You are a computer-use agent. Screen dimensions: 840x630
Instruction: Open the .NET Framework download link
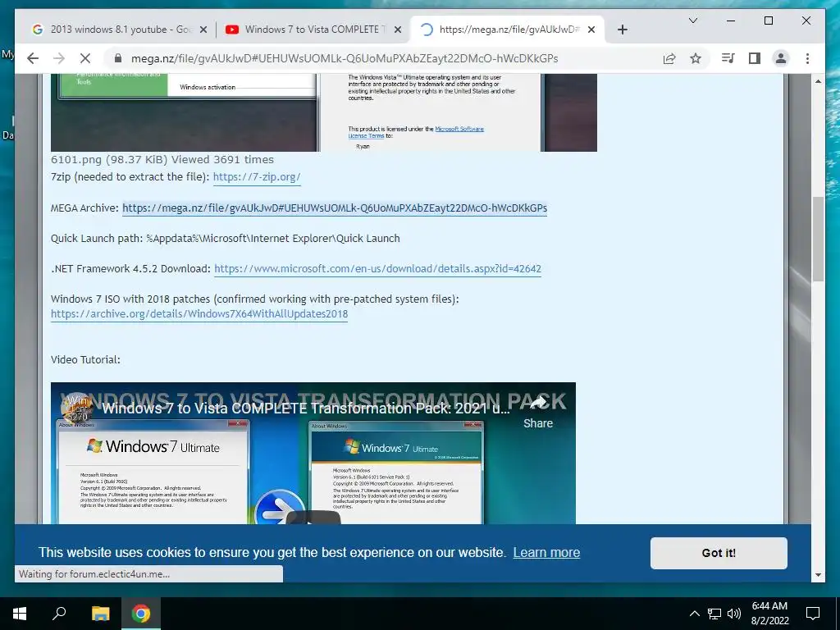coord(377,269)
